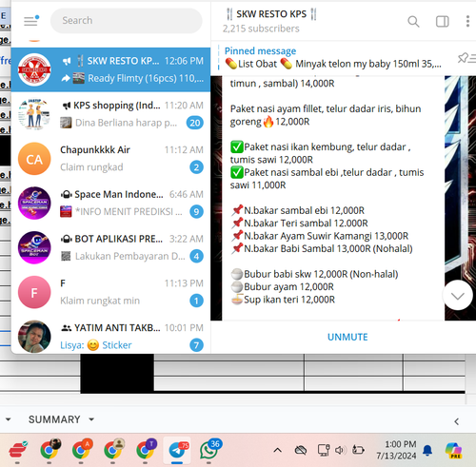This screenshot has width=476, height=467.
Task: Expand the SUMMARY tab dropdown arrow
Action: tap(91, 419)
